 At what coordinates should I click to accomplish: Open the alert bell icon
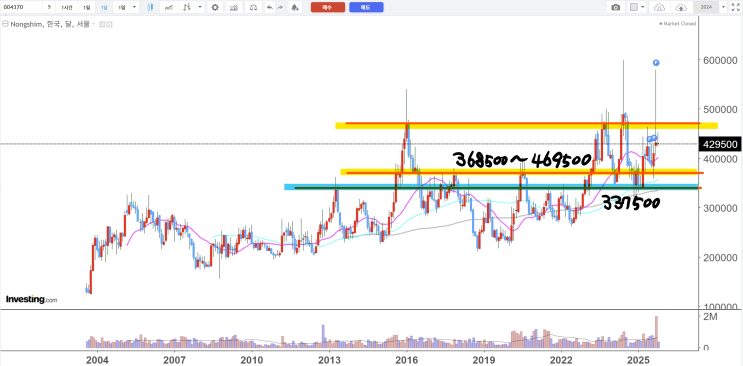[295, 7]
